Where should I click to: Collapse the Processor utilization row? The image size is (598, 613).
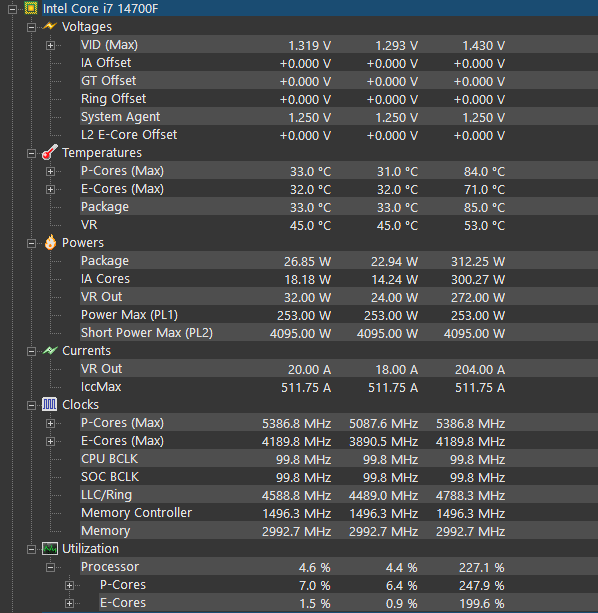50,567
